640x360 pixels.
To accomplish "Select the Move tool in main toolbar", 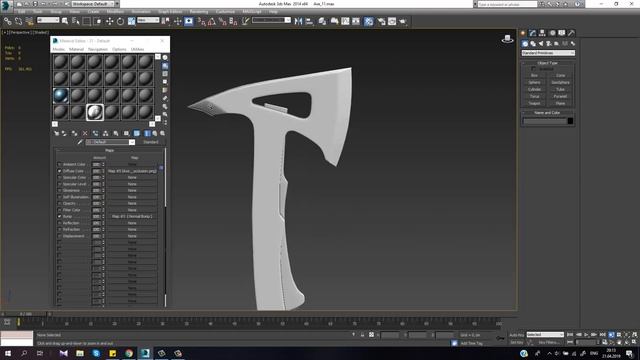I will pos(109,21).
